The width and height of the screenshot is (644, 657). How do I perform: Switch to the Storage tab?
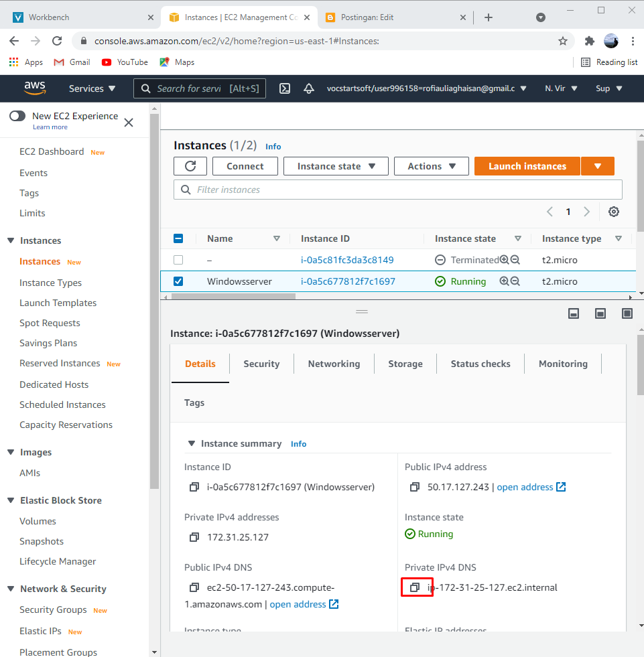click(x=405, y=364)
